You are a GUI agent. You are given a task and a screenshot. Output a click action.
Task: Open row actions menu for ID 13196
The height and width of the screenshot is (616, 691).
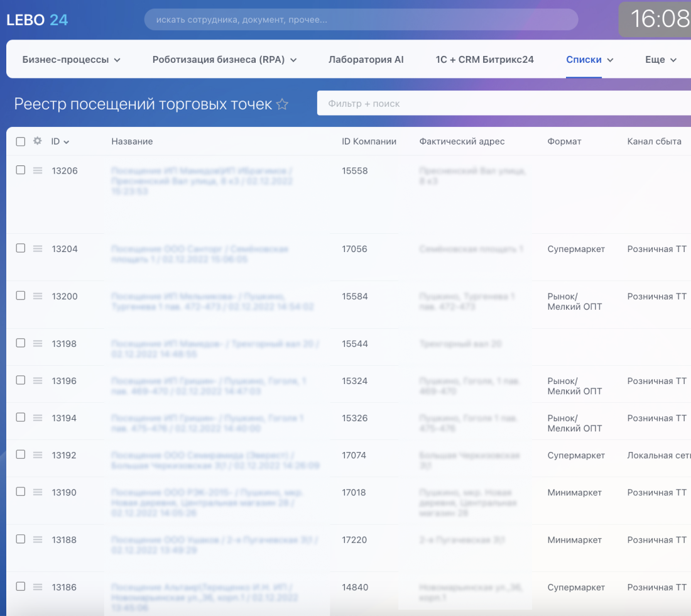pyautogui.click(x=38, y=381)
